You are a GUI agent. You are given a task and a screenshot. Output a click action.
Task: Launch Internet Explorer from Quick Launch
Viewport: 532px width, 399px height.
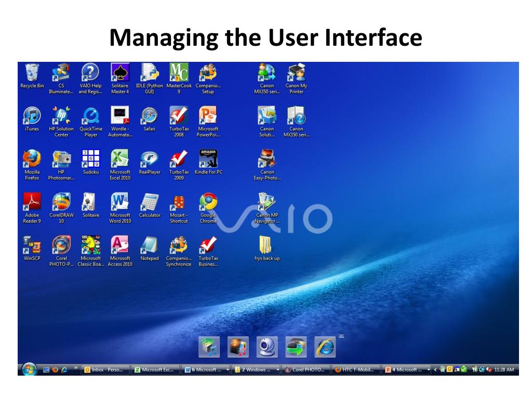pos(64,370)
